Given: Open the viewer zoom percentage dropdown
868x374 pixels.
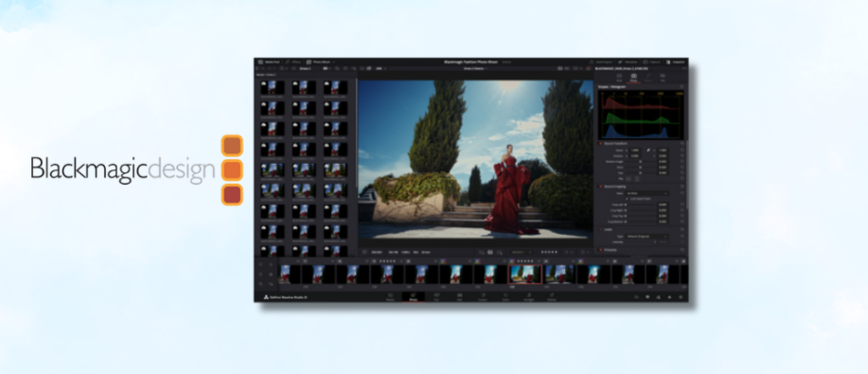Looking at the screenshot, I should [381, 68].
